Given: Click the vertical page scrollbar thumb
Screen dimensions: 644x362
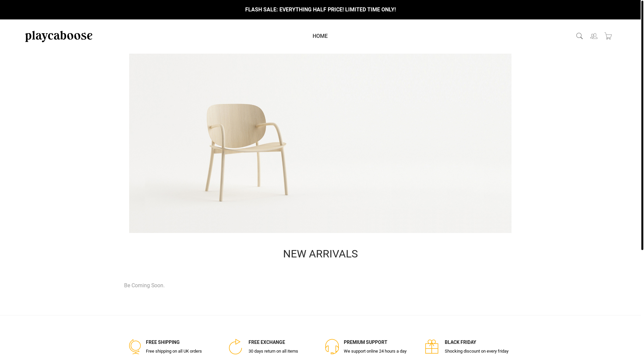Looking at the screenshot, I should click(642, 125).
